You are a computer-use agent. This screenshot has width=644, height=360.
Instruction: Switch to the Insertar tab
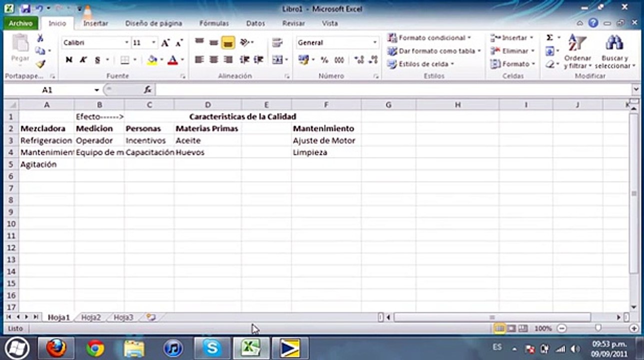point(95,23)
